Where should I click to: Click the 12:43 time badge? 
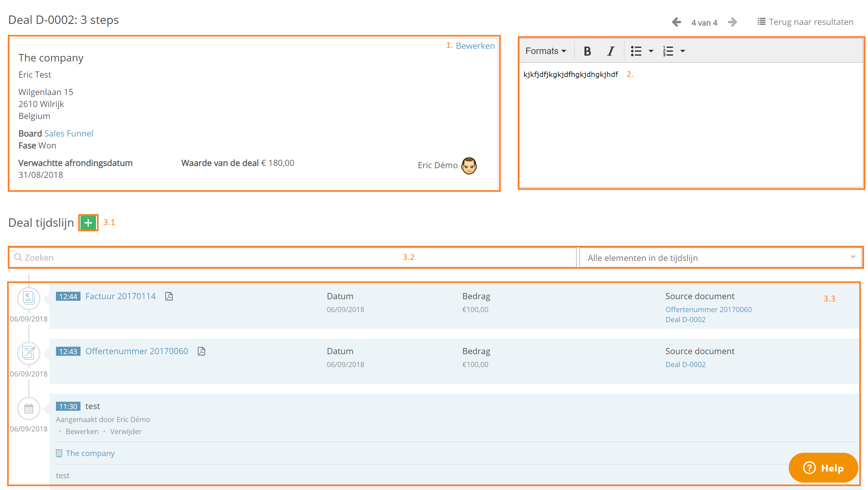68,351
